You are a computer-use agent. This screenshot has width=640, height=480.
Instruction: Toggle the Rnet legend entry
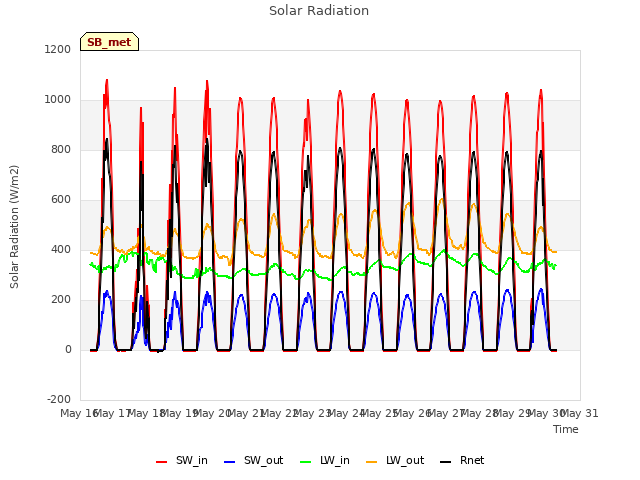462,460
